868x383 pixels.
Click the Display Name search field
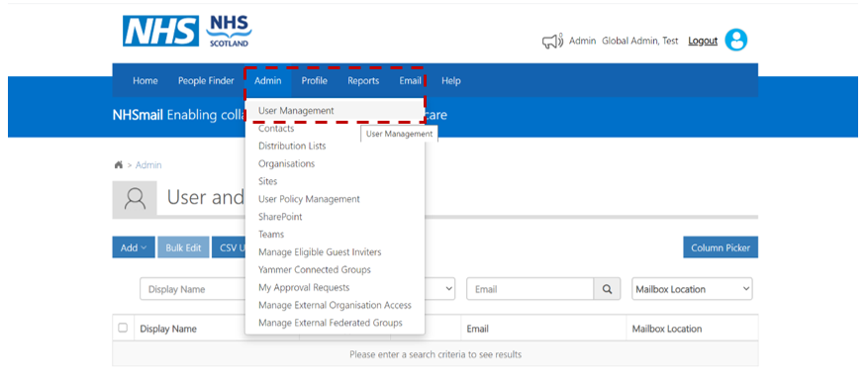coord(193,289)
